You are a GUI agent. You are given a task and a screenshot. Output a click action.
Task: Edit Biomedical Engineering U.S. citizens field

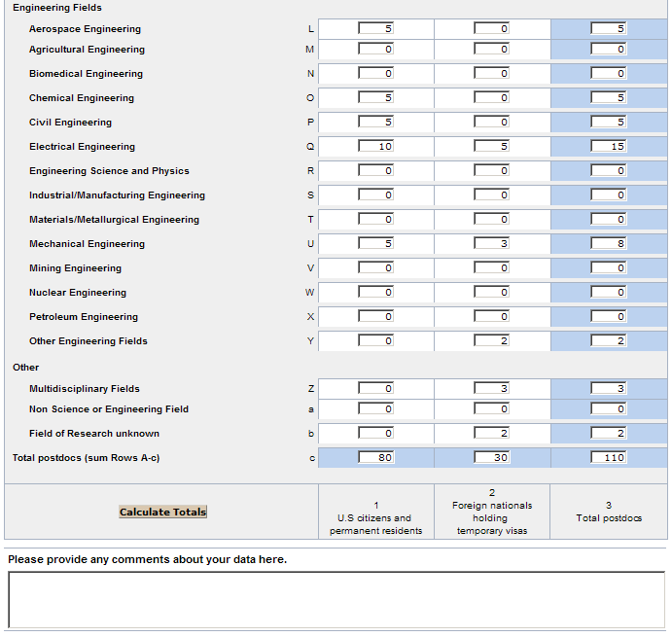click(x=375, y=74)
